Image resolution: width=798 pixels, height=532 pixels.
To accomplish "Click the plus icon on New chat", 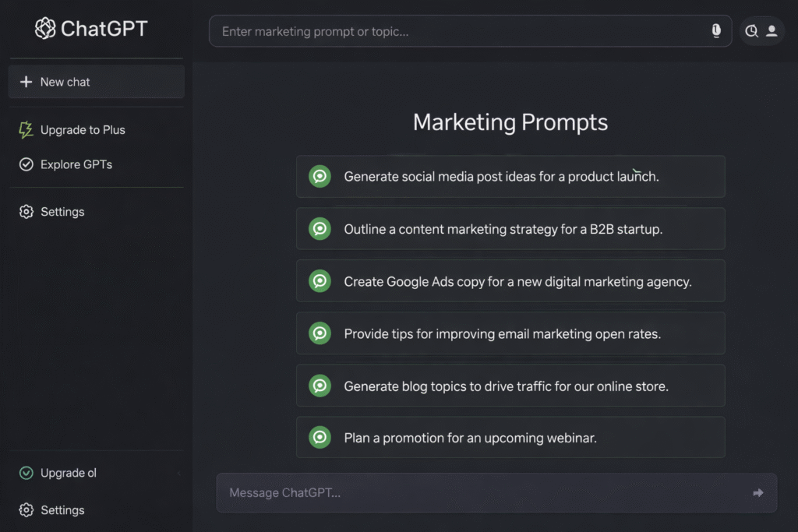I will point(27,81).
